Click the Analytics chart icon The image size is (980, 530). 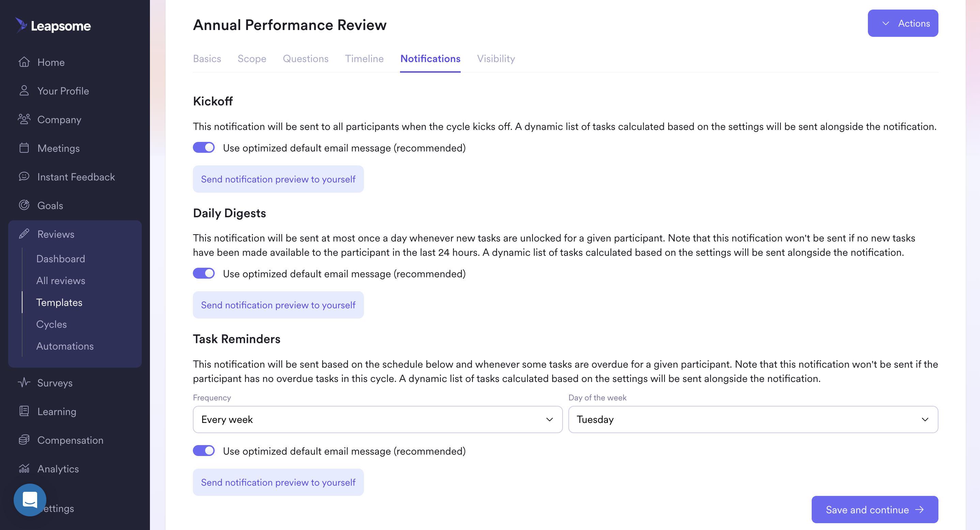coord(24,468)
